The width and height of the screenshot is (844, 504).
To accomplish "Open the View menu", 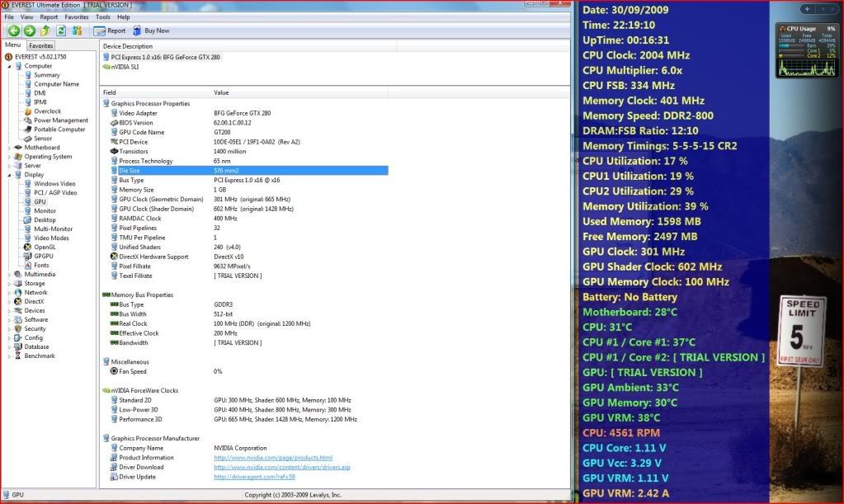I will point(26,16).
